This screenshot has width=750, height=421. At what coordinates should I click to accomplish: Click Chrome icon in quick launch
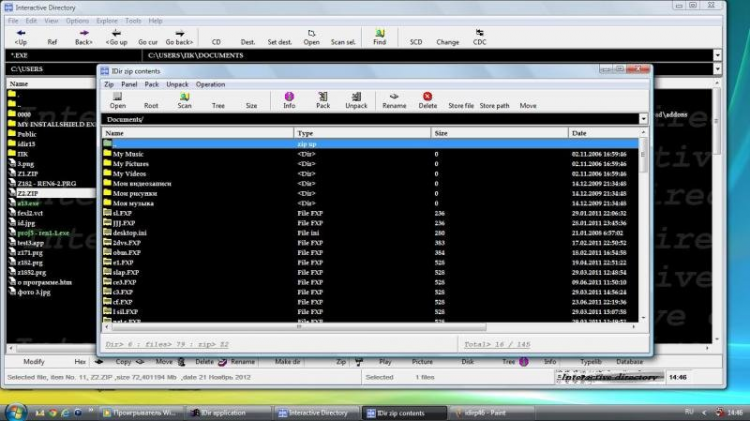[x=53, y=412]
